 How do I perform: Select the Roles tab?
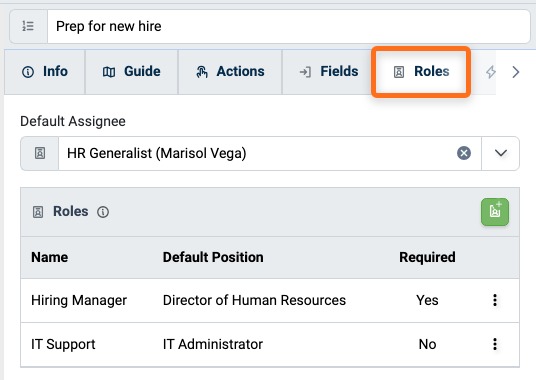[x=421, y=72]
